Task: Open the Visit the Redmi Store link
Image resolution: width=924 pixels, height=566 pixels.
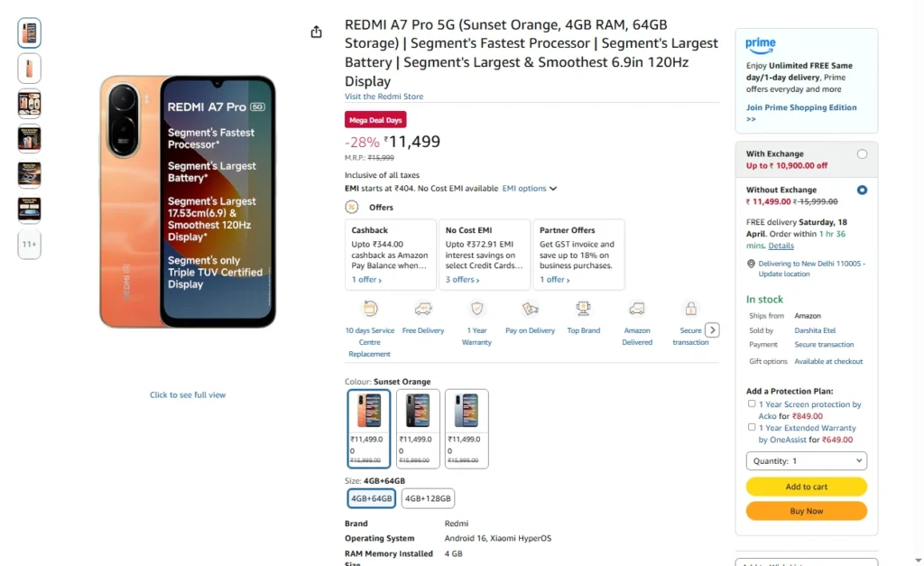Action: point(383,96)
